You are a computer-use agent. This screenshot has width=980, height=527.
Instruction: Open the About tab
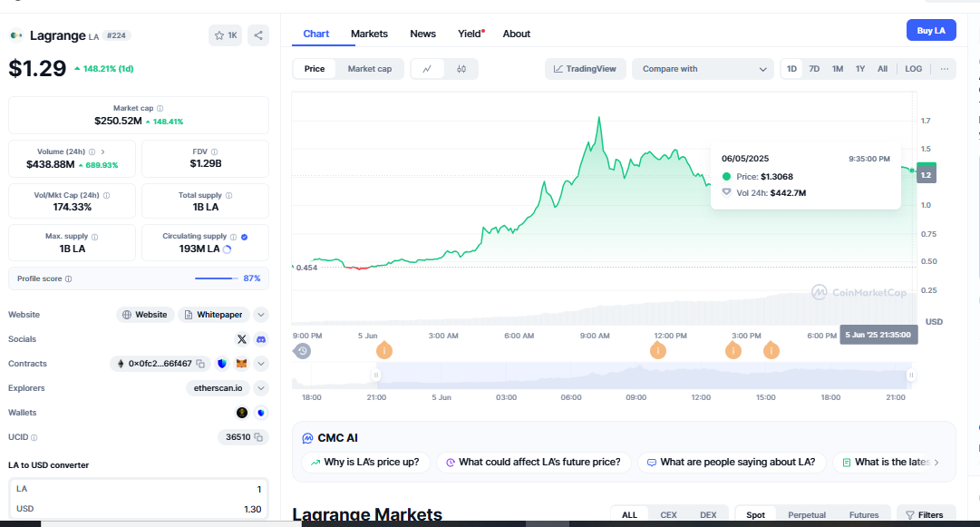click(x=516, y=34)
